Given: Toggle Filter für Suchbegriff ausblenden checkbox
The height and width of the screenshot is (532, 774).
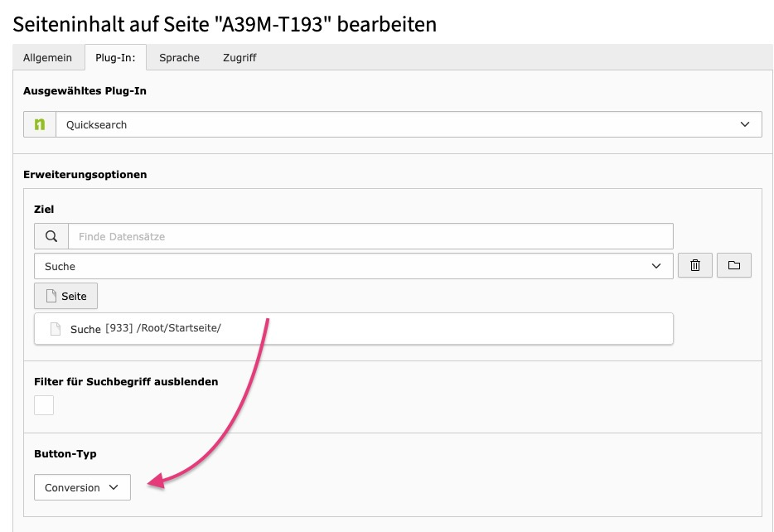Looking at the screenshot, I should point(44,404).
